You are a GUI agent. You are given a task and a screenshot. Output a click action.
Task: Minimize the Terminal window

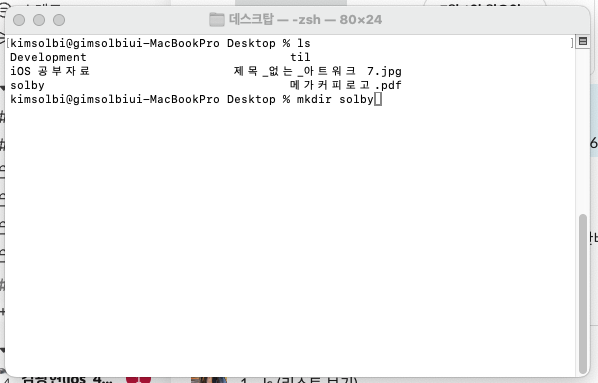pyautogui.click(x=39, y=20)
